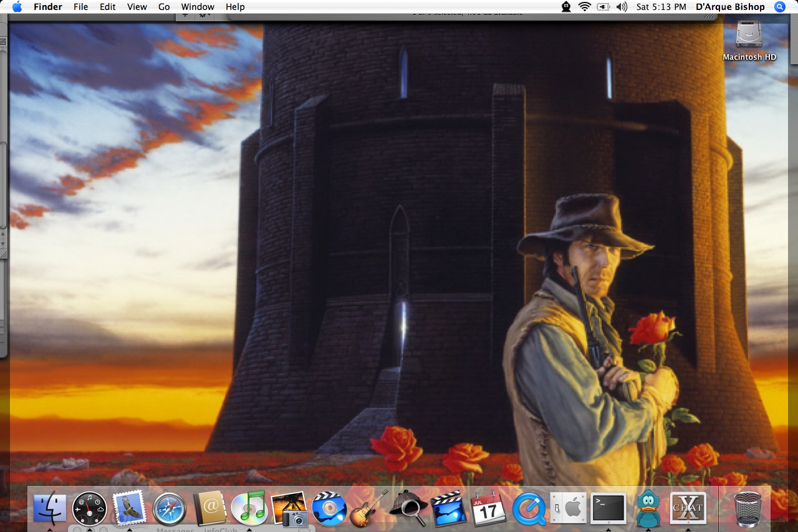The width and height of the screenshot is (798, 532).
Task: Open the Trash in the Dock
Action: tap(748, 508)
